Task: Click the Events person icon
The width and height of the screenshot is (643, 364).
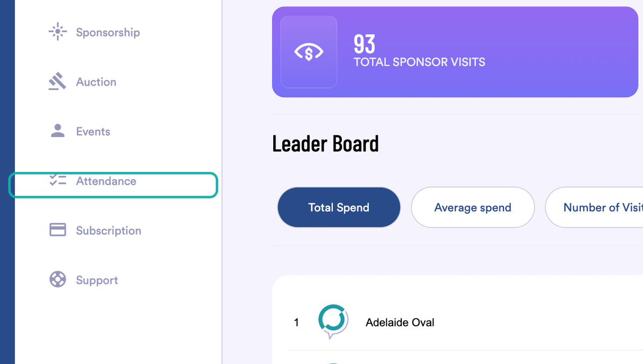Action: pyautogui.click(x=57, y=130)
